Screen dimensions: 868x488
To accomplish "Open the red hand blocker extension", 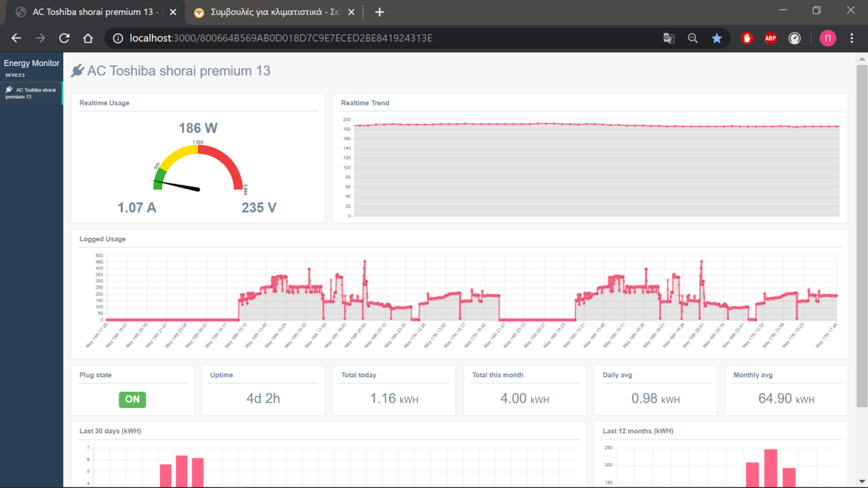I will point(747,39).
